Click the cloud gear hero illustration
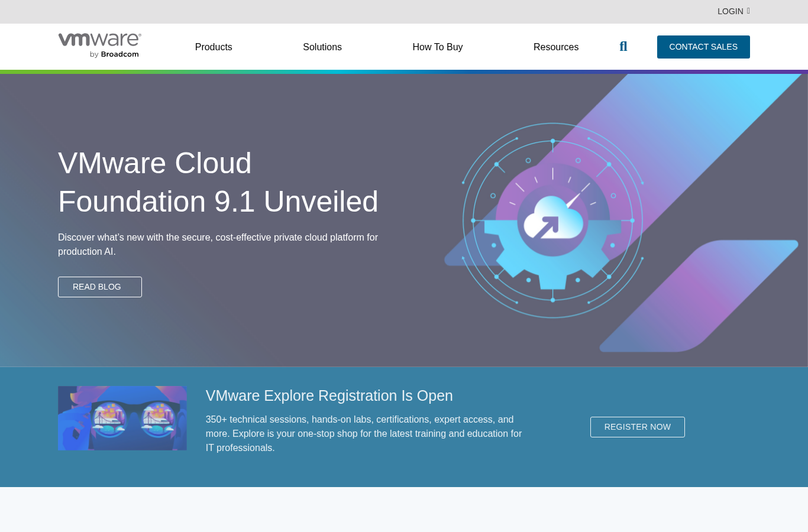 tap(552, 220)
